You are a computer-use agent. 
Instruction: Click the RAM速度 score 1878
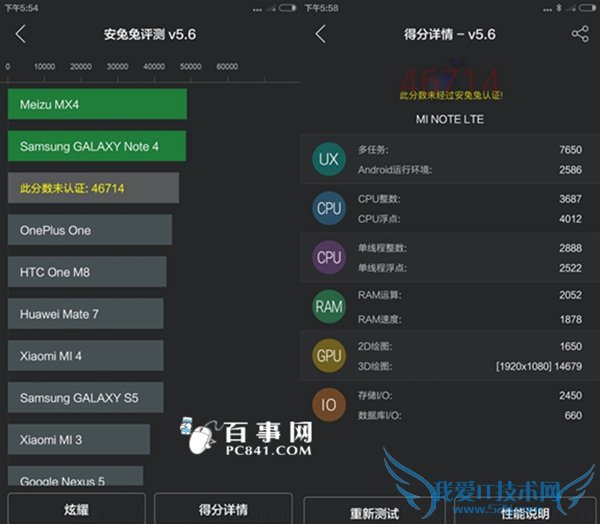pyautogui.click(x=571, y=319)
